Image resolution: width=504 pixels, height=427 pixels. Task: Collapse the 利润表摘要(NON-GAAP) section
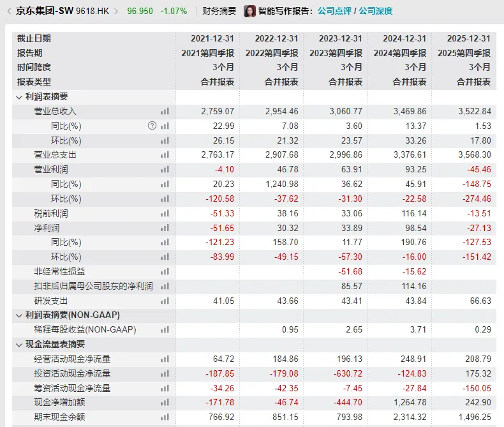(19, 315)
